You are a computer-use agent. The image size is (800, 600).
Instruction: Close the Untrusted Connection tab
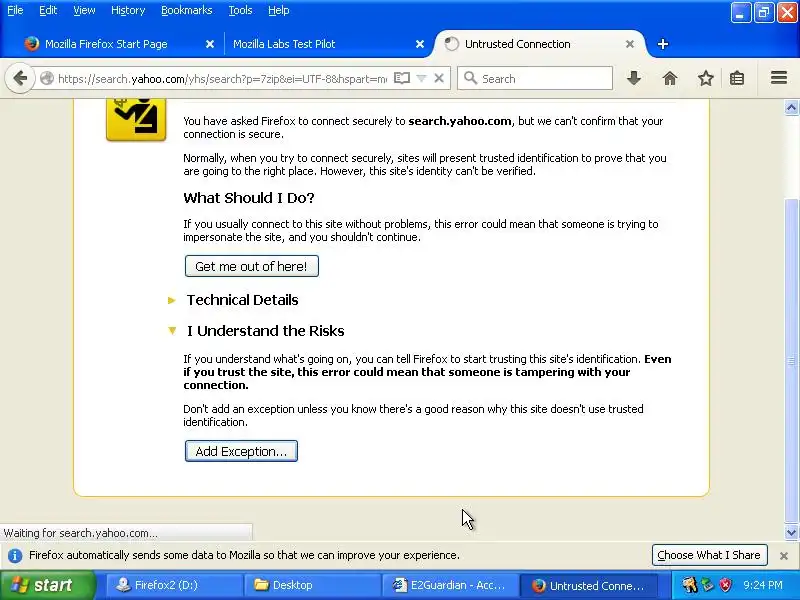pyautogui.click(x=630, y=44)
